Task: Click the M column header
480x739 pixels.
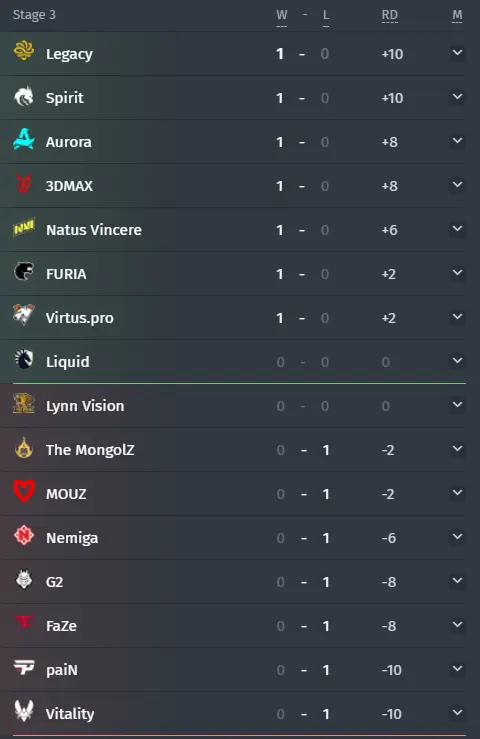Action: 457,15
